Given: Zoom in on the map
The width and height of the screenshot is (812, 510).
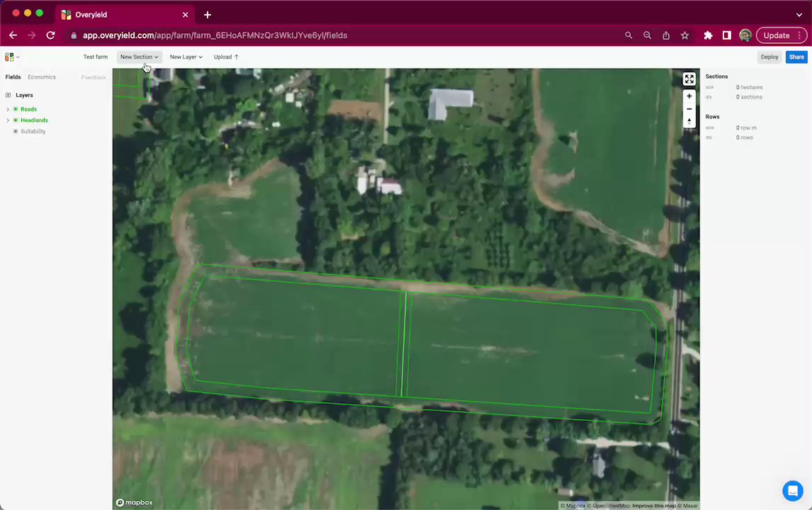Looking at the screenshot, I should 689,96.
